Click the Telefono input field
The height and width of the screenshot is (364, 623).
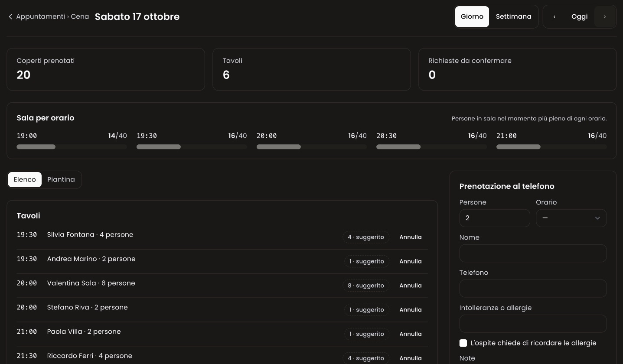coord(533,288)
